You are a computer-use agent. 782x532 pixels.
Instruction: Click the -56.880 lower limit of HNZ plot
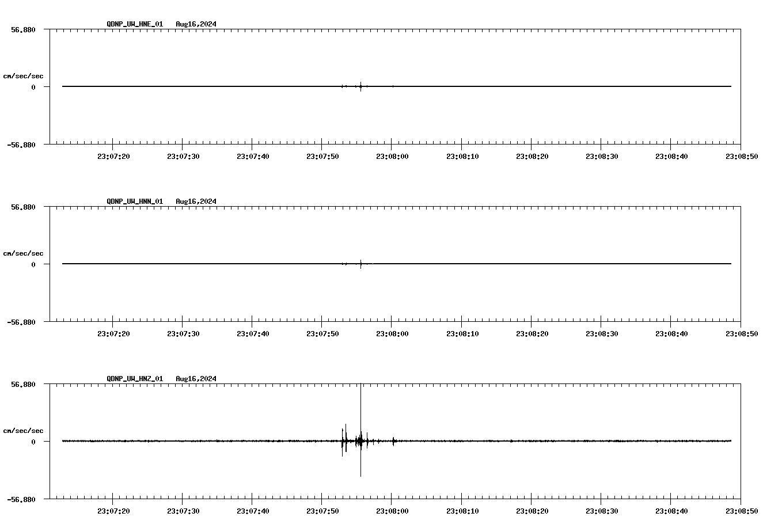click(21, 499)
